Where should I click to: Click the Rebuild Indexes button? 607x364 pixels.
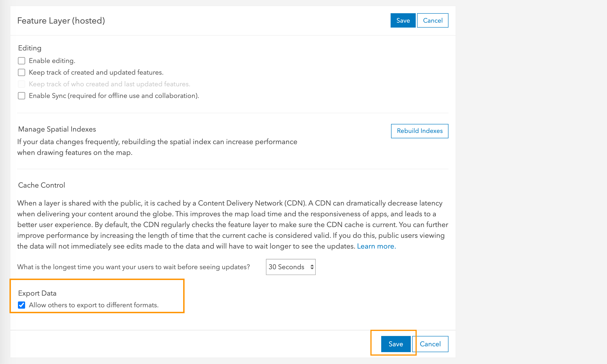pyautogui.click(x=419, y=131)
